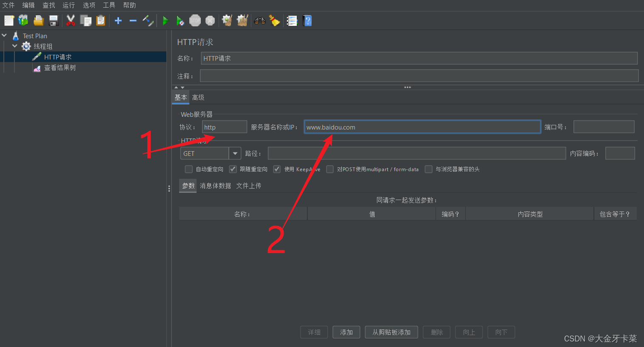Enable 对POST使用multipart / form-data checkbox

point(330,169)
